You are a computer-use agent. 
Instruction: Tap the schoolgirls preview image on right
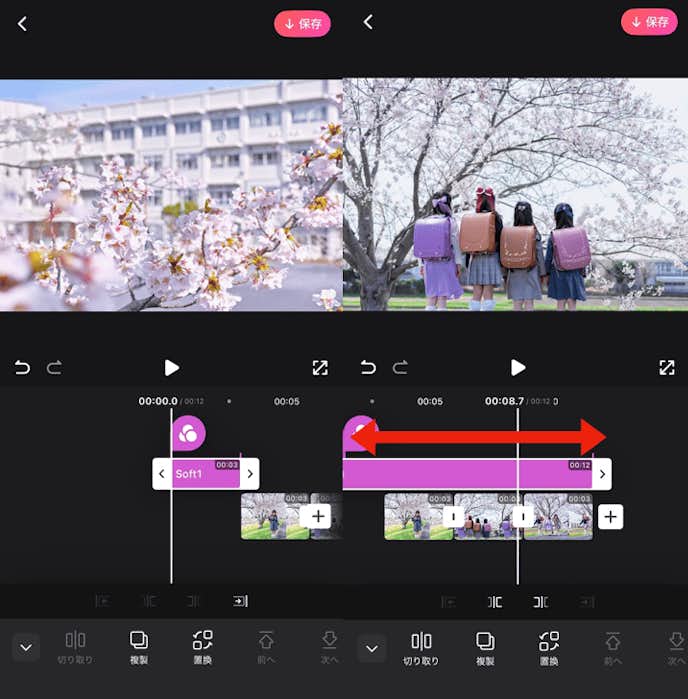click(515, 194)
